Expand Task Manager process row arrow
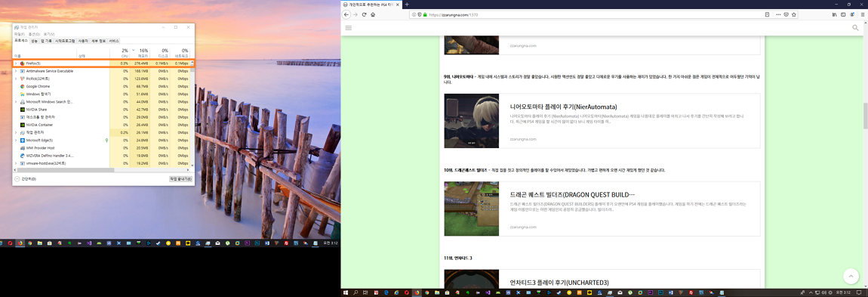 [16, 133]
